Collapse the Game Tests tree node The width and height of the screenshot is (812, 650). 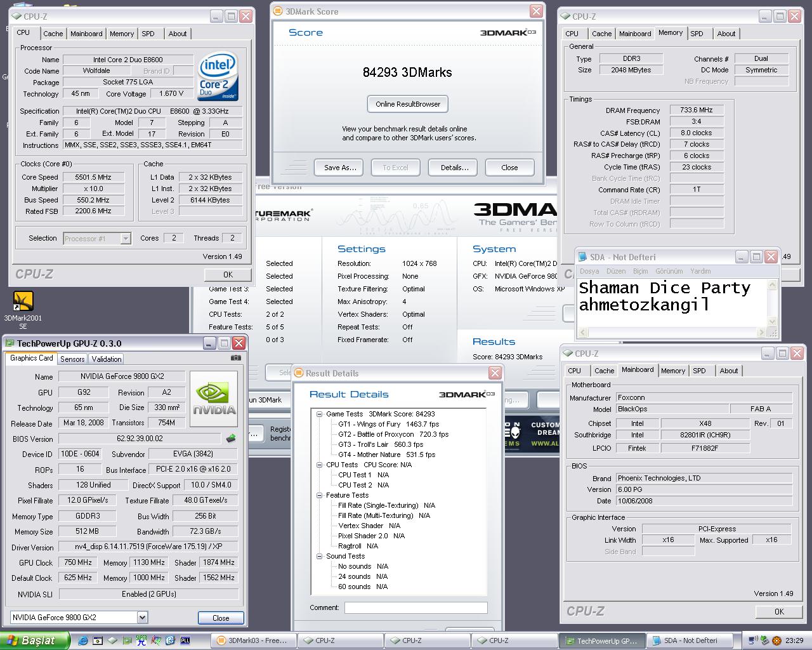tap(320, 414)
